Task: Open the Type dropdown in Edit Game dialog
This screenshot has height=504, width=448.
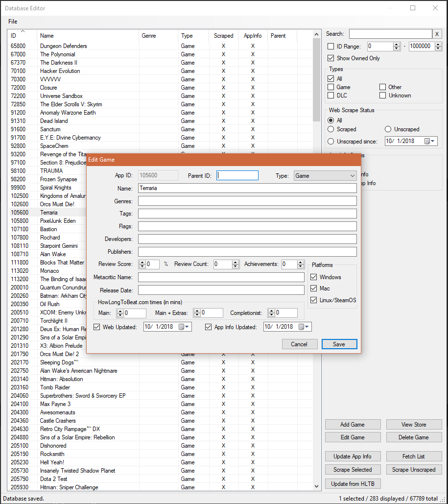Action: click(351, 175)
